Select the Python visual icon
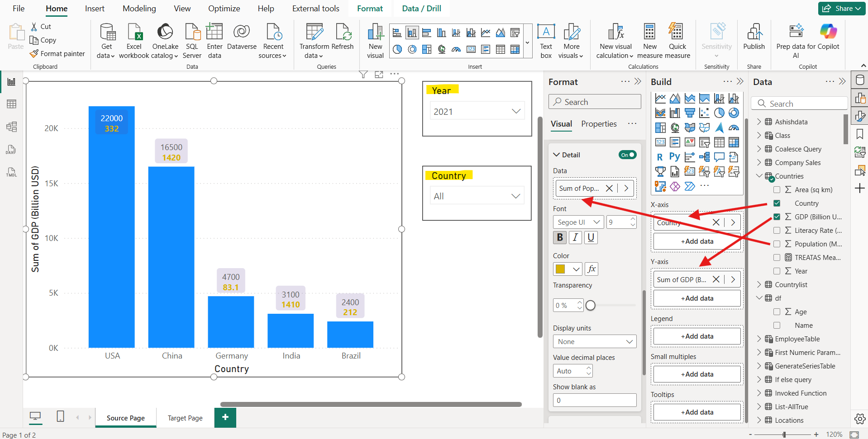The width and height of the screenshot is (868, 439). (674, 157)
